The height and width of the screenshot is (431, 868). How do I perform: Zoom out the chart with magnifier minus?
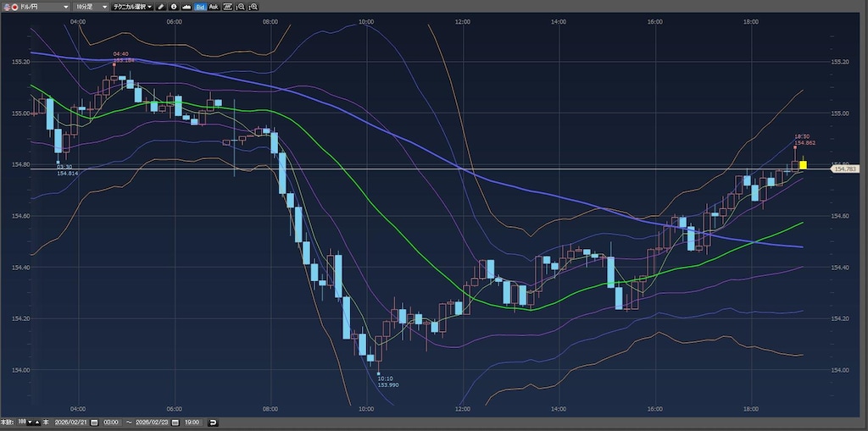tap(241, 6)
